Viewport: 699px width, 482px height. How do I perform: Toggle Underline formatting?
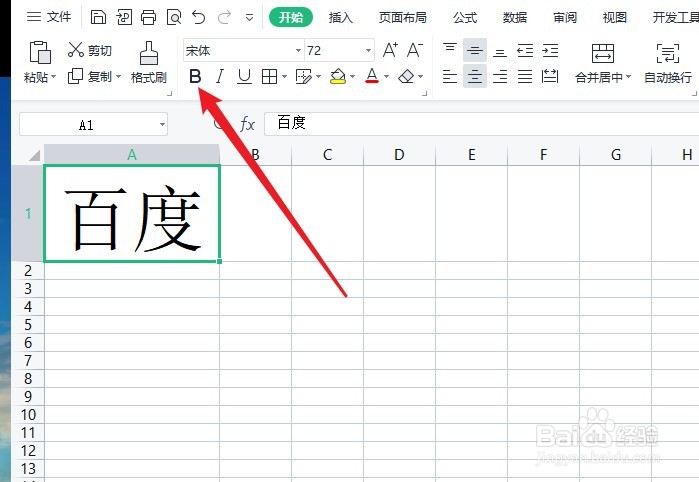coord(244,76)
